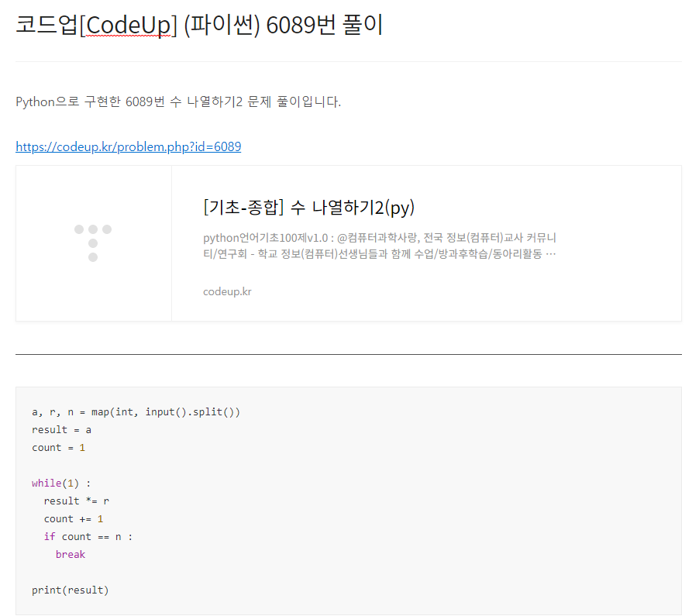The height and width of the screenshot is (616, 699).
Task: Click the code line 'count += 1'
Action: pyautogui.click(x=74, y=519)
